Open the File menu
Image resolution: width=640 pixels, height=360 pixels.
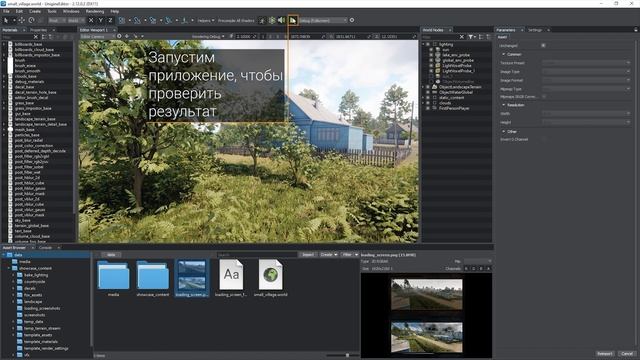click(x=6, y=11)
